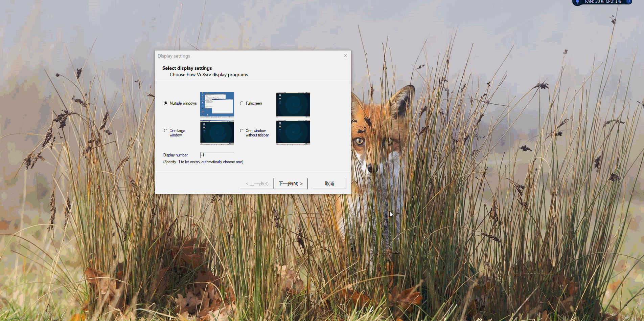Image resolution: width=644 pixels, height=321 pixels.
Task: Click the "Specify -1 to let vcxsrv" hint
Action: click(203, 162)
